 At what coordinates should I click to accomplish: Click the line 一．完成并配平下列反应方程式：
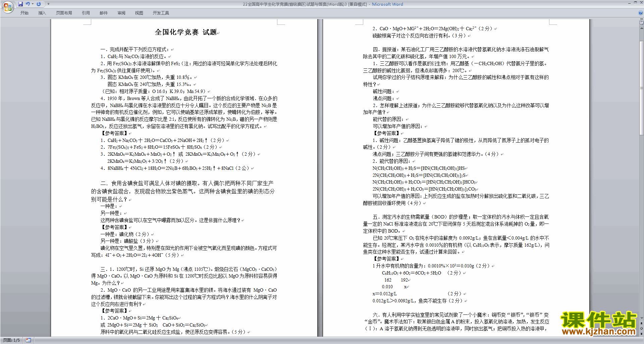(x=135, y=49)
